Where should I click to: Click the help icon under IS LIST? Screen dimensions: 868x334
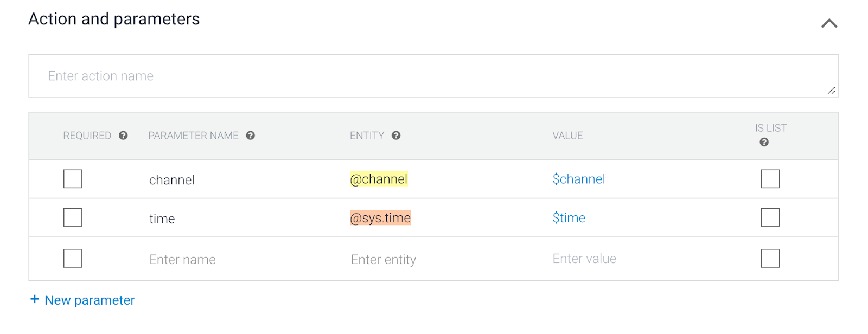(764, 142)
